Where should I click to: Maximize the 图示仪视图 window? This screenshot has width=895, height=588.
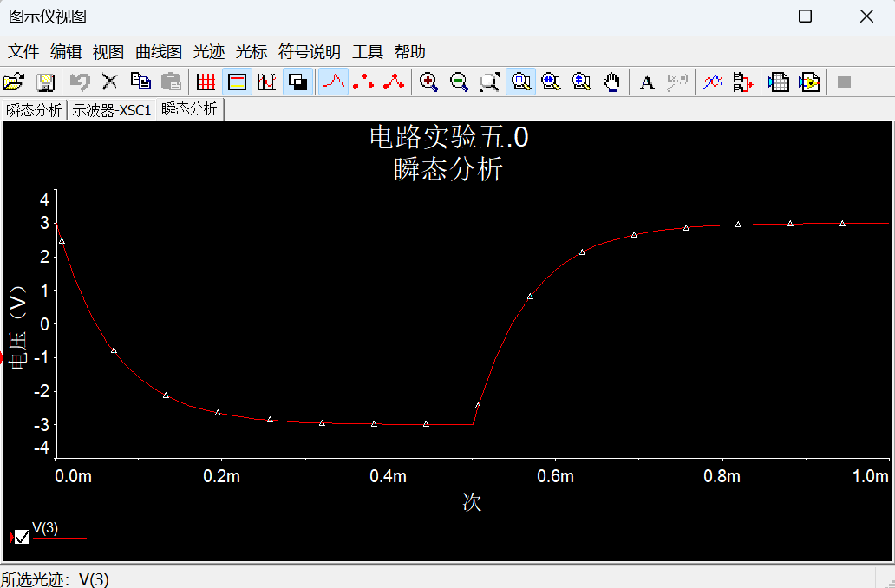coord(805,16)
